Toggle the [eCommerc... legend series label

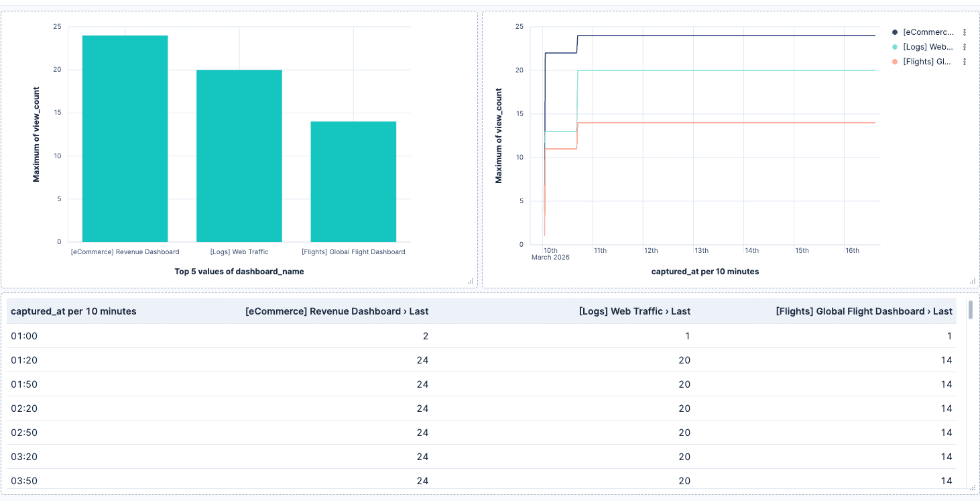coord(928,32)
